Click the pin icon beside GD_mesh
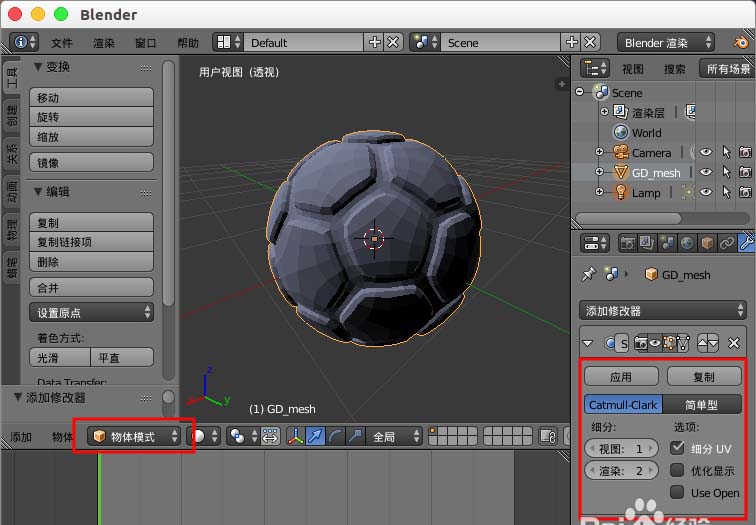Viewport: 756px width, 525px height. 588,275
